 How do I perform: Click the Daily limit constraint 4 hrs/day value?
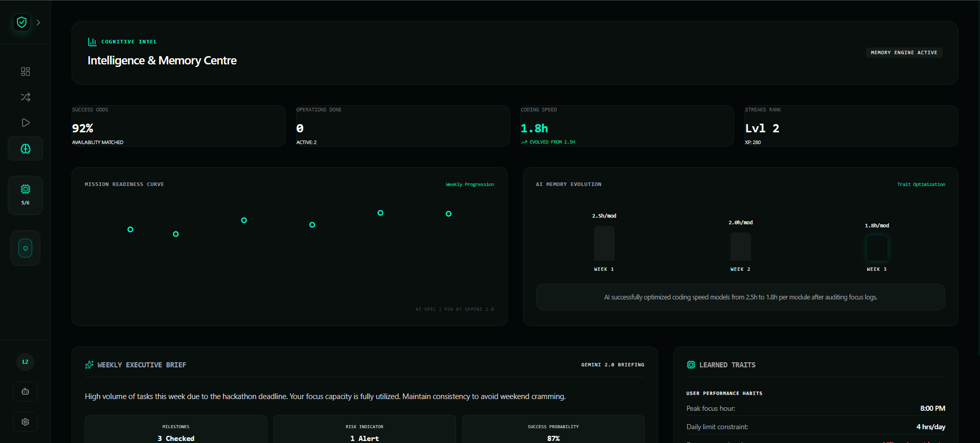(930, 427)
